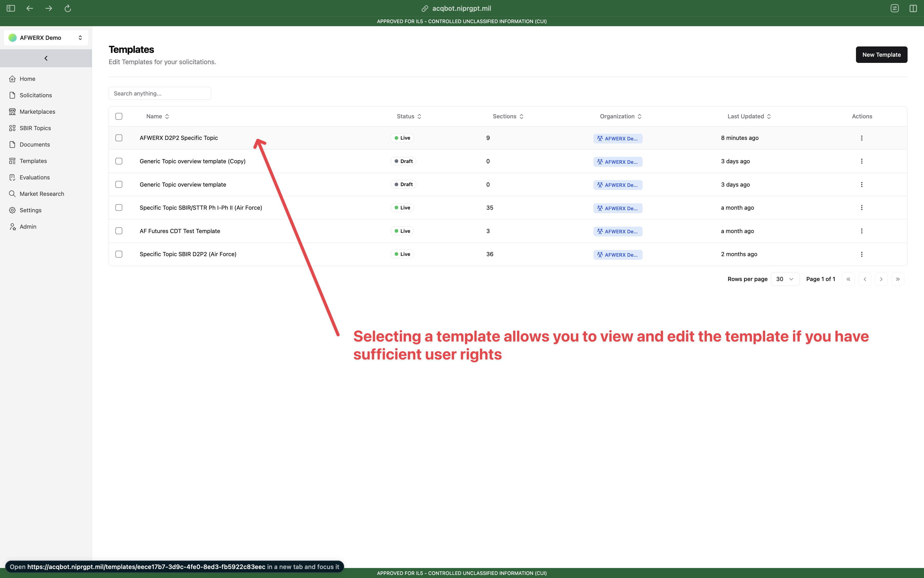Open Specific Topic SBIR D2P2 (Air Force)
This screenshot has width=924, height=578.
pyautogui.click(x=188, y=254)
